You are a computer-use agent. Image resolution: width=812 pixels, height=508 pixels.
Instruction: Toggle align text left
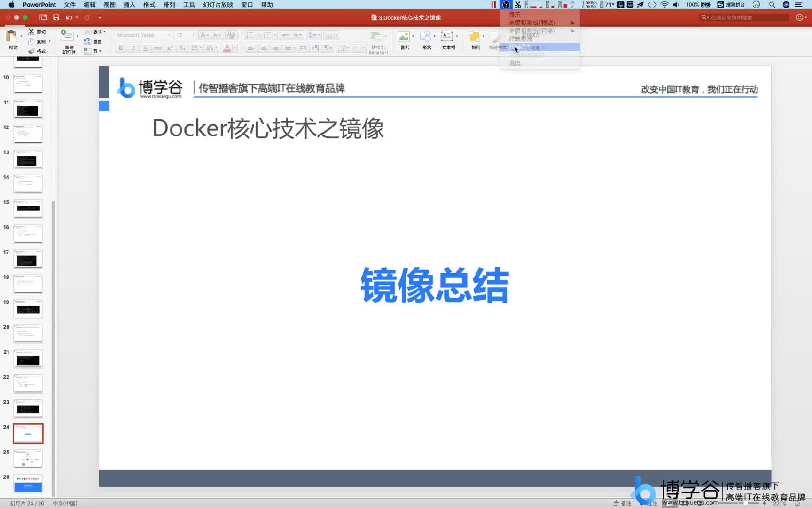[251, 48]
